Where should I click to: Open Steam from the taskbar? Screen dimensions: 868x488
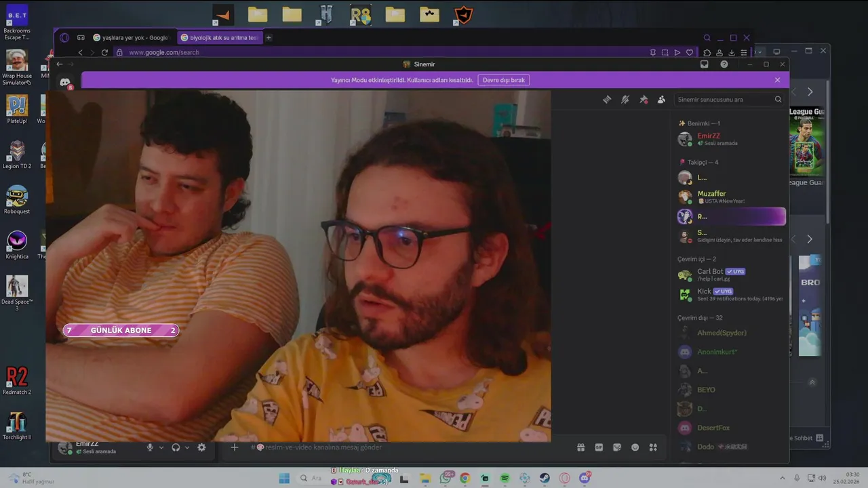(x=545, y=479)
